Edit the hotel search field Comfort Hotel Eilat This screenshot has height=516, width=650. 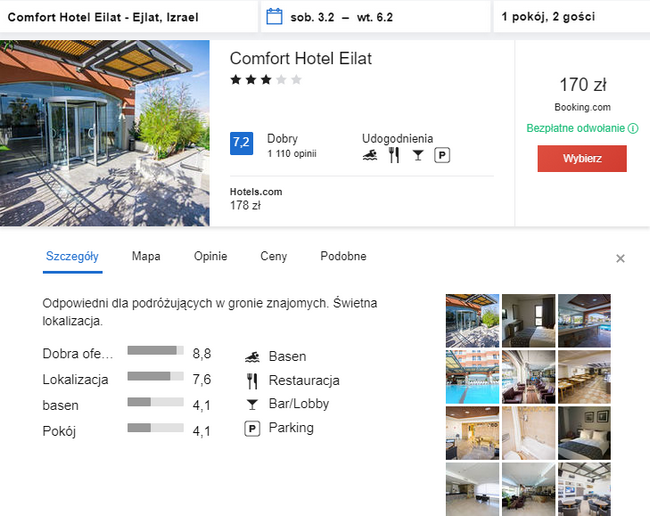129,17
